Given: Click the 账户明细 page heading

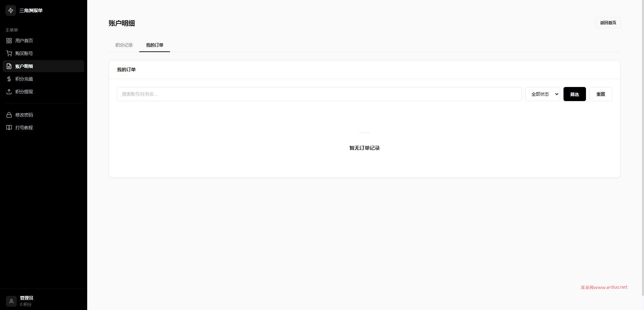Looking at the screenshot, I should [122, 23].
